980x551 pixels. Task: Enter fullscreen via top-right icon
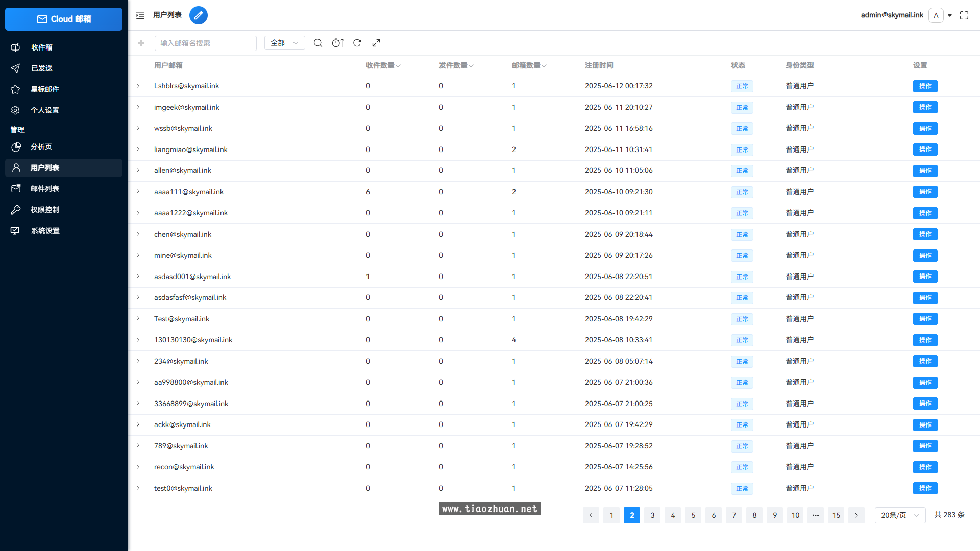pyautogui.click(x=964, y=15)
